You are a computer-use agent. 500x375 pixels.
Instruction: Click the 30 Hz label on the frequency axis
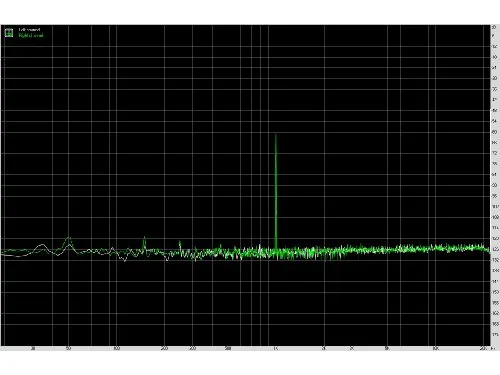click(x=33, y=349)
